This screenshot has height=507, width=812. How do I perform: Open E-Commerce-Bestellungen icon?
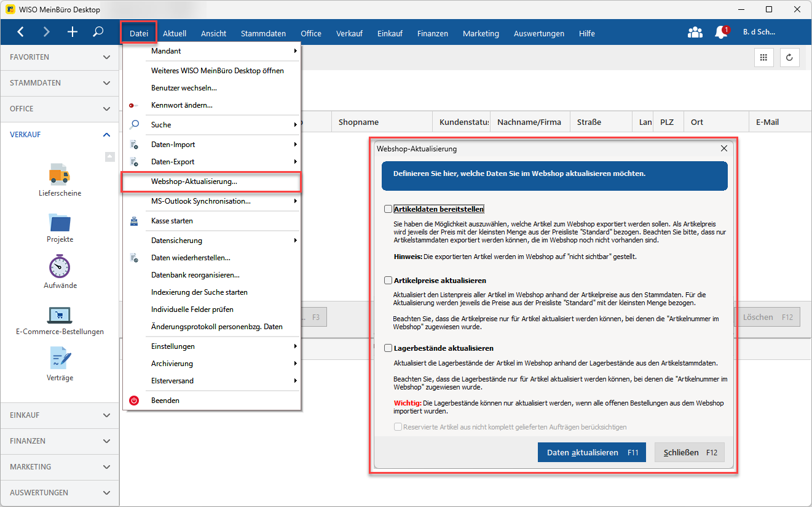click(x=60, y=314)
